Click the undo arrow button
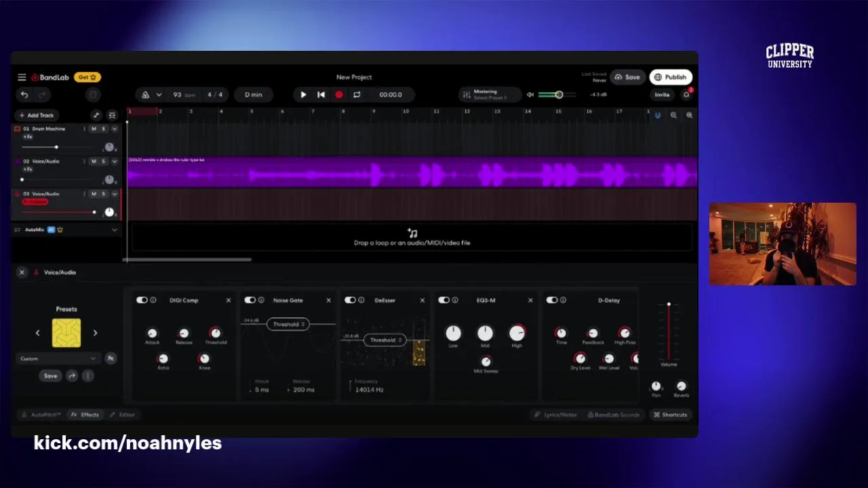Screen dimensions: 868x488 tap(24, 95)
